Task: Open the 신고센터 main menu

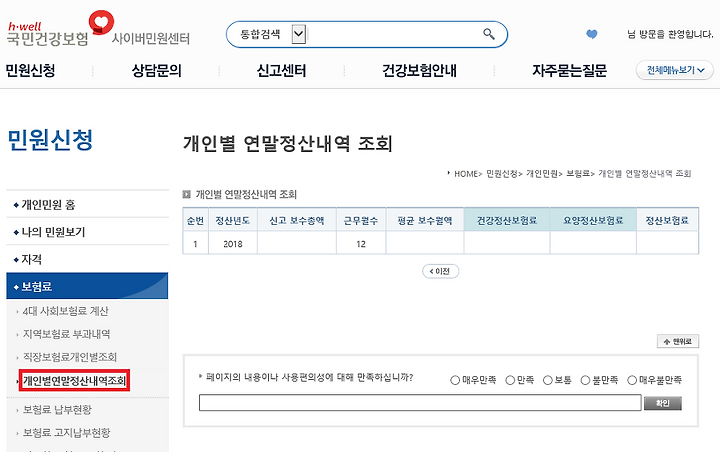Action: pyautogui.click(x=281, y=70)
